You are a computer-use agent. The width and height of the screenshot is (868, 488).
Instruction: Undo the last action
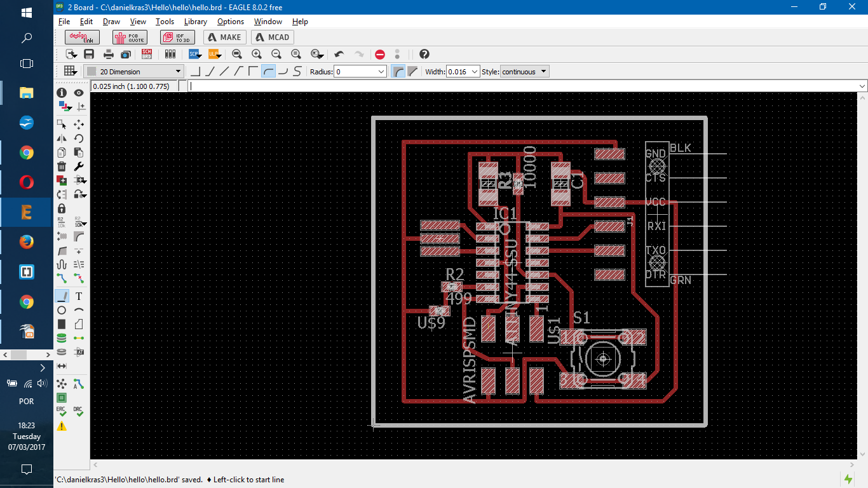pos(339,55)
